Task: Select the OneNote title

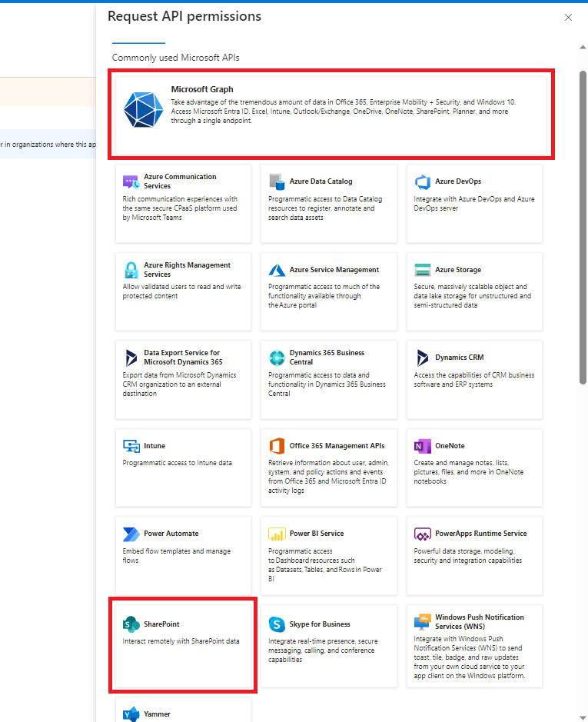Action: [x=450, y=446]
